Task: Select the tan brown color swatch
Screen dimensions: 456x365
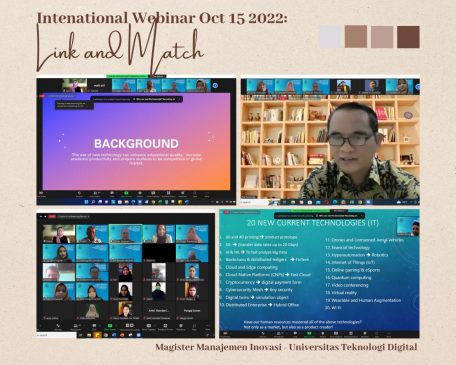Action: click(356, 37)
